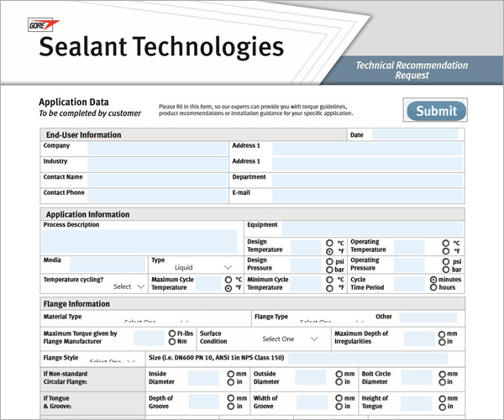
Task: Select °C for Operating Temperature
Action: pos(445,243)
